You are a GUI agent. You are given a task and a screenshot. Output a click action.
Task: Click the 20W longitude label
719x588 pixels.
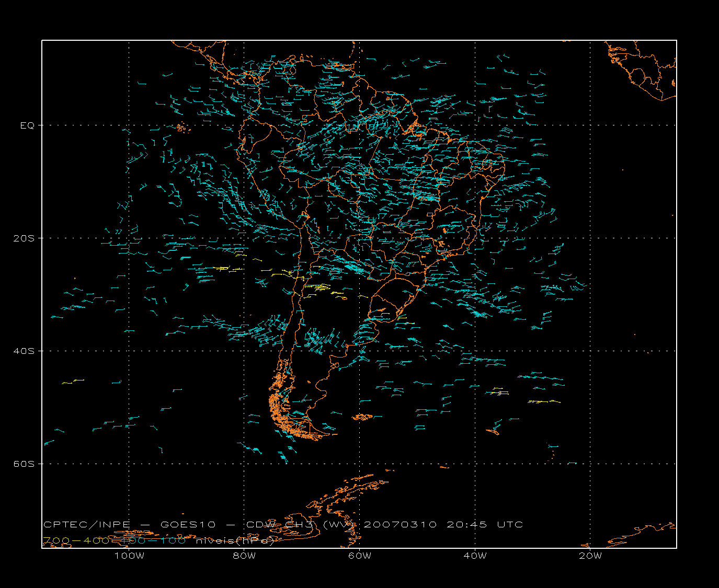pos(590,556)
